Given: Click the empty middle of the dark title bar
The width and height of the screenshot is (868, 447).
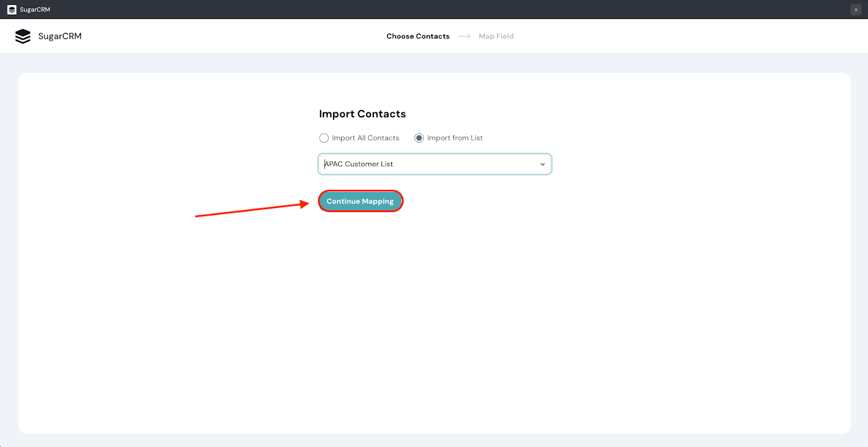Looking at the screenshot, I should tap(434, 10).
